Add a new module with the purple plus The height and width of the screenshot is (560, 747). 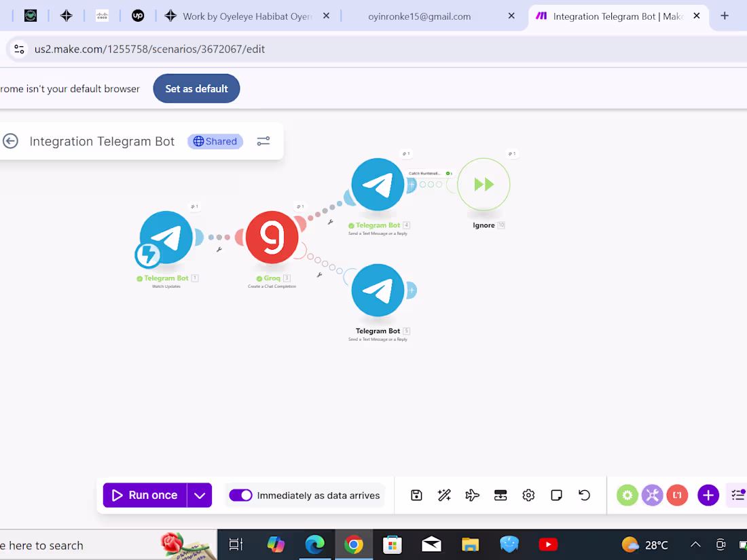coord(708,495)
